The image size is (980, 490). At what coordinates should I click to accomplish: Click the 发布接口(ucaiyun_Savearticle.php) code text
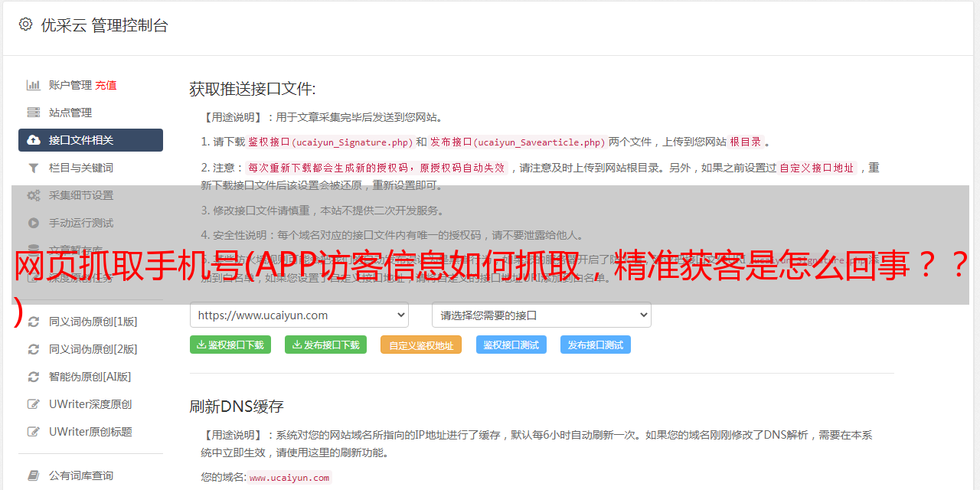(x=518, y=142)
